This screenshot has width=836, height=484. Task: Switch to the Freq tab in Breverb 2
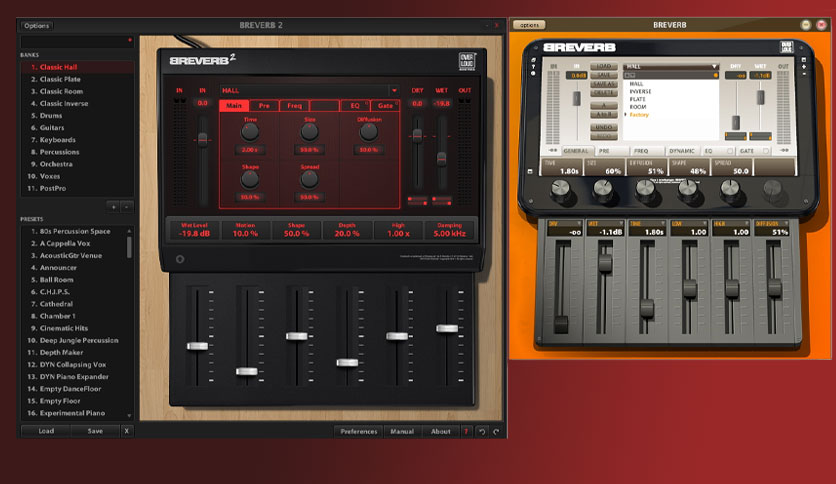(294, 106)
